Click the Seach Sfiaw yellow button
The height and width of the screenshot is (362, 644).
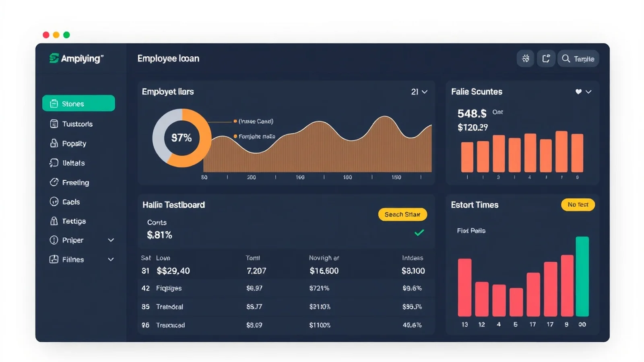(402, 214)
